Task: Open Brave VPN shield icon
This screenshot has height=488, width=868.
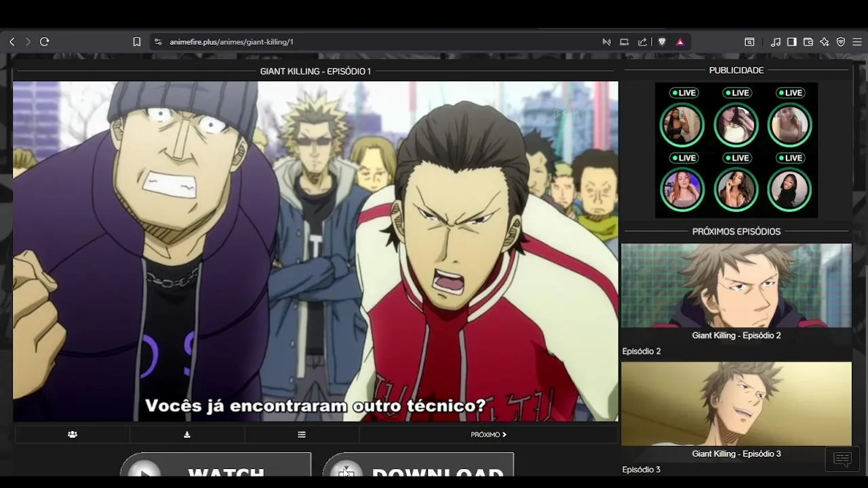Action: (841, 42)
